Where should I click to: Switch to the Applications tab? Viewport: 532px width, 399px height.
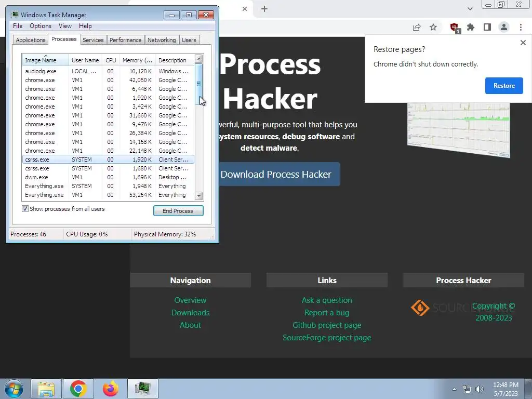pos(31,40)
